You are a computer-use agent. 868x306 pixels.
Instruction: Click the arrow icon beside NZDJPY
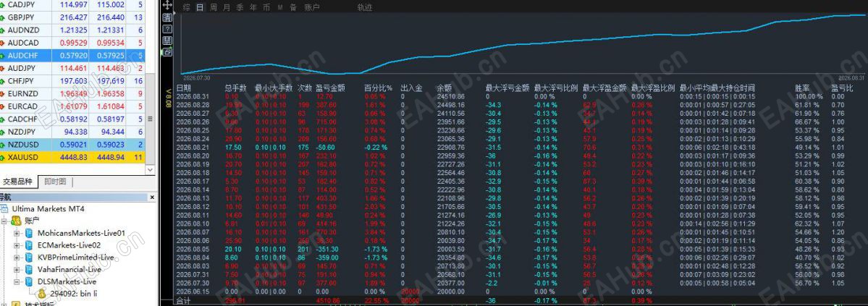click(3, 132)
